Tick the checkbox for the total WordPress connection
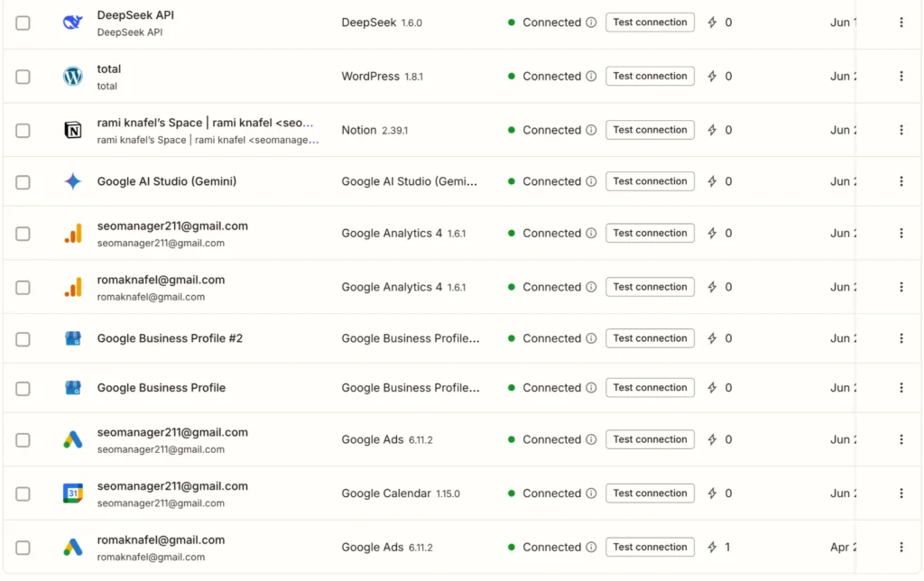The width and height of the screenshot is (924, 581). (23, 77)
